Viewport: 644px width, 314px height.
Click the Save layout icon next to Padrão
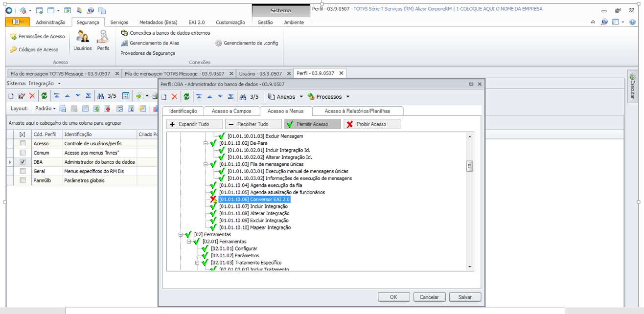pyautogui.click(x=63, y=109)
